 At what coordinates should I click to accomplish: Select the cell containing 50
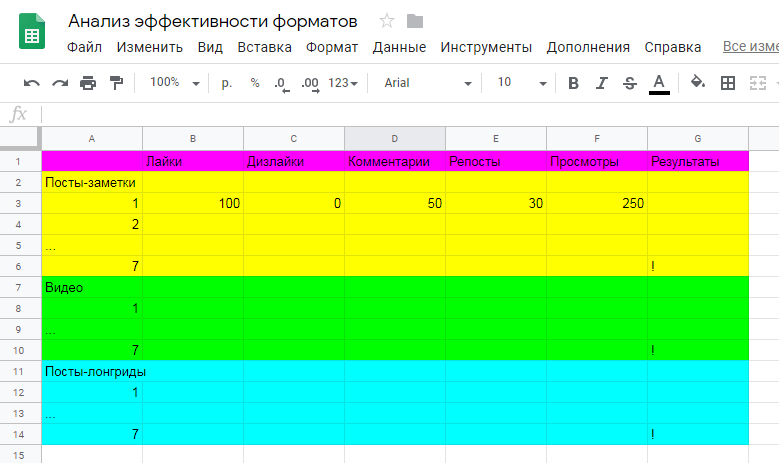(394, 203)
